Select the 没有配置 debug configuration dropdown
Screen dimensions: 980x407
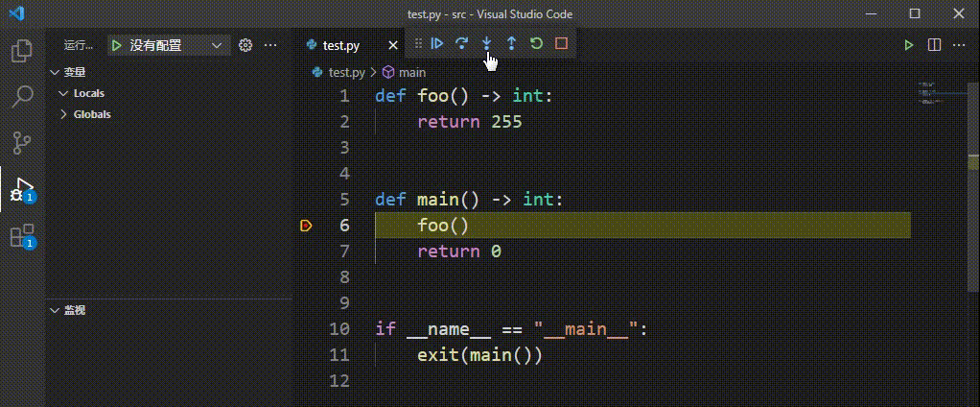pos(167,45)
